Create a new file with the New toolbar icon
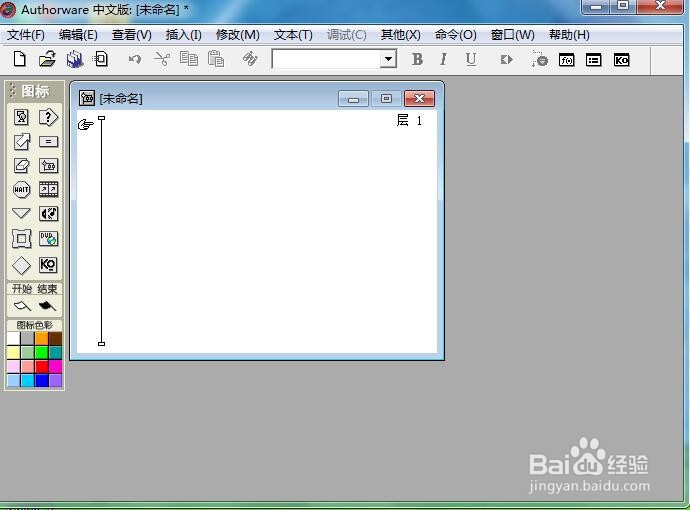The image size is (690, 510). [x=20, y=59]
